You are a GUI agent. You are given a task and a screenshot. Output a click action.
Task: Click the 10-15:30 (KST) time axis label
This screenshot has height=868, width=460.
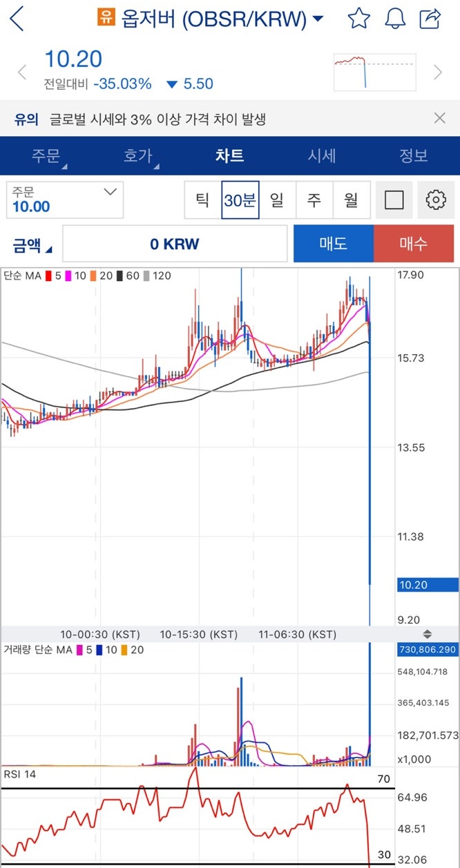[198, 634]
